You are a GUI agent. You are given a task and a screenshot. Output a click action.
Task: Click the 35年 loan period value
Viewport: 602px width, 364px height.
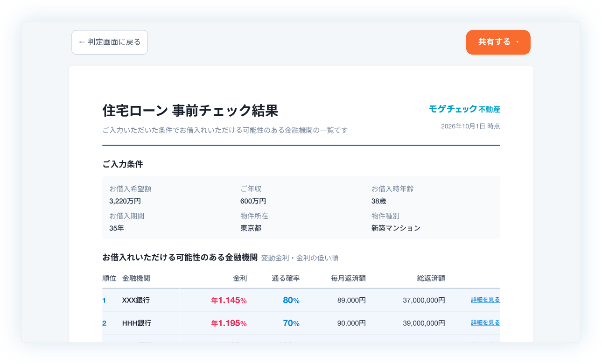click(117, 228)
